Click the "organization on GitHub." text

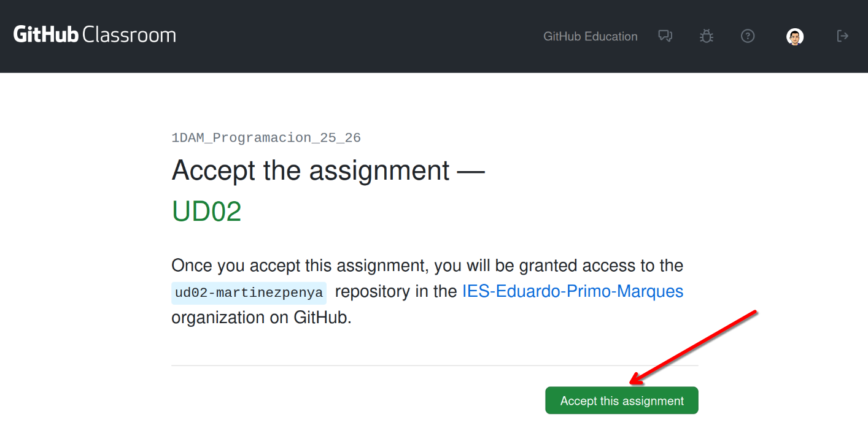tap(261, 318)
